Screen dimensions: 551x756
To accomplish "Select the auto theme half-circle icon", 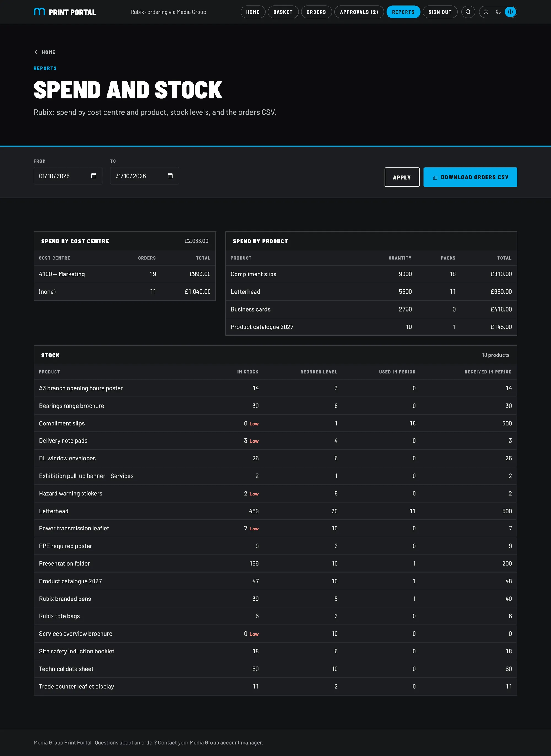I will 510,12.
